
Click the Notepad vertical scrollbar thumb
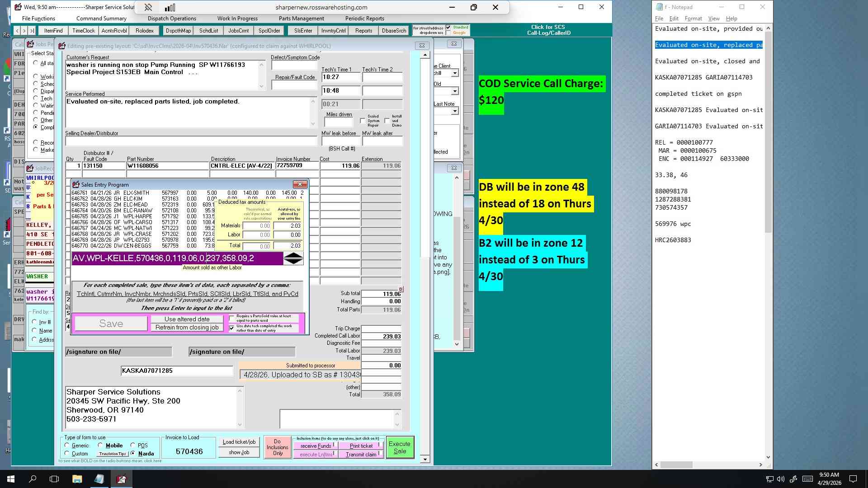click(x=768, y=132)
